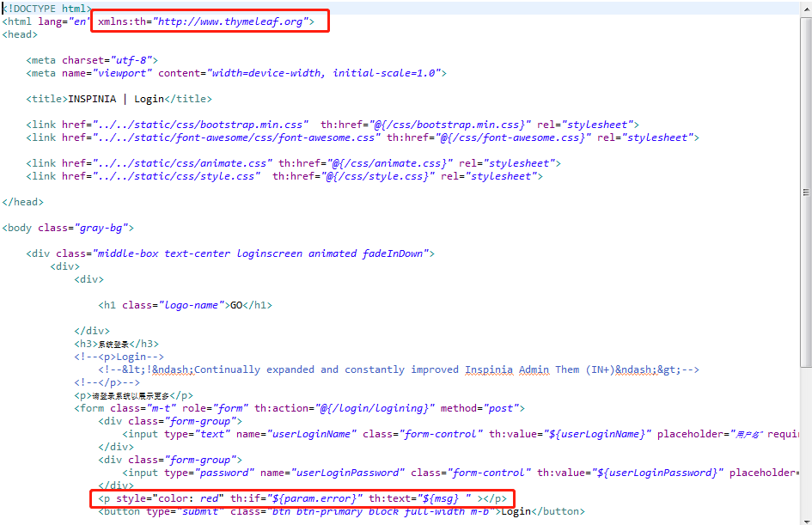Click the vertical scrollbar thumb
The width and height of the screenshot is (812, 525).
pyautogui.click(x=806, y=192)
